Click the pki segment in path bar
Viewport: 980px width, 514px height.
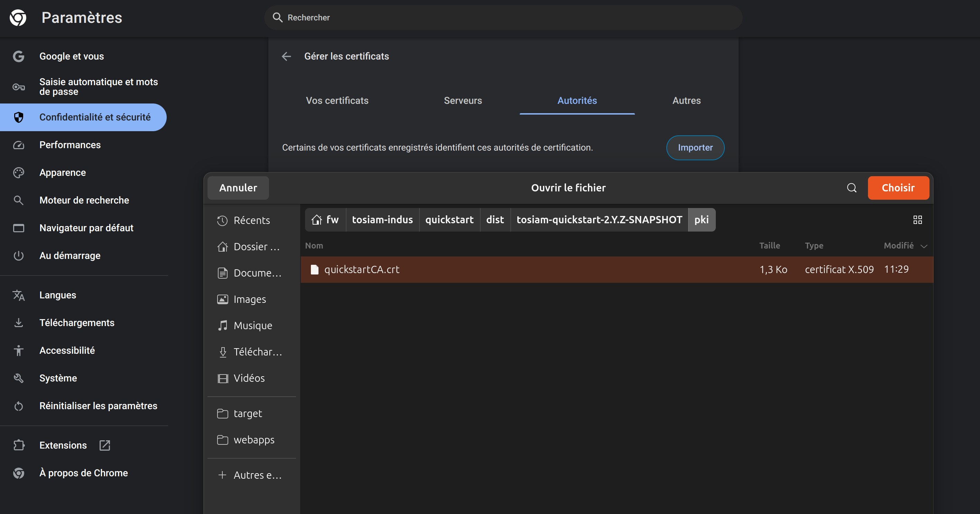pyautogui.click(x=702, y=220)
